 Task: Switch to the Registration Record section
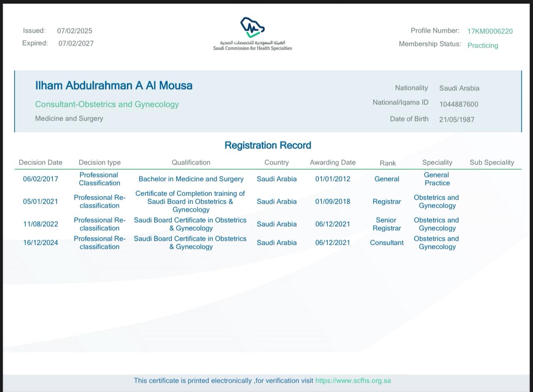pos(268,145)
